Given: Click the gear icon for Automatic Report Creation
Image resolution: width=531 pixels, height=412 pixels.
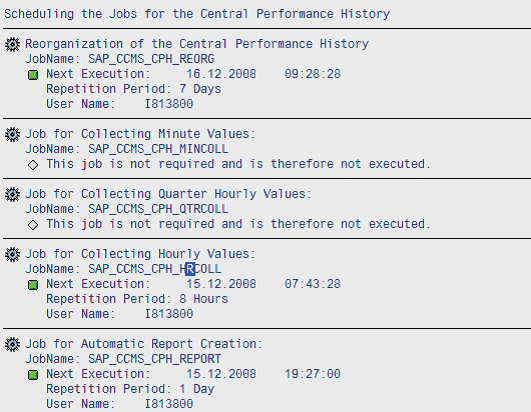Looking at the screenshot, I should point(12,344).
